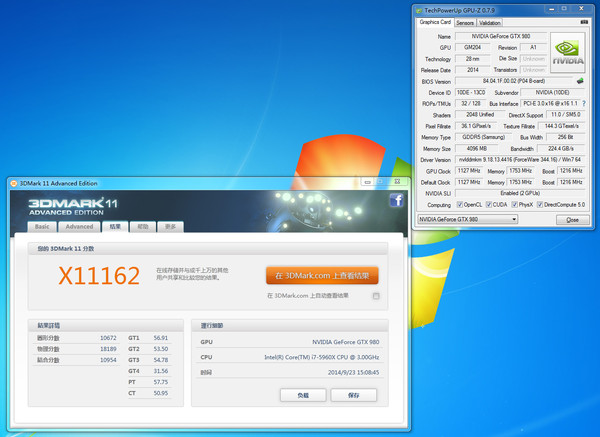This screenshot has width=600, height=437.
Task: Click the left button below the run details
Action: [303, 395]
